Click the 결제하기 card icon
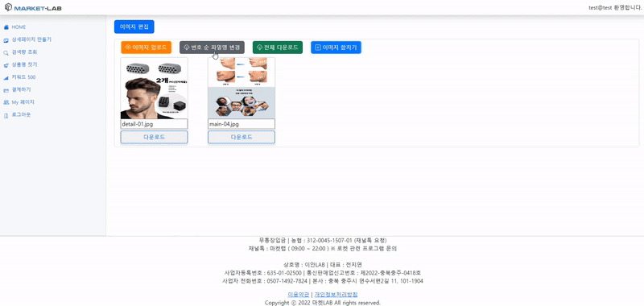This screenshot has width=644, height=306. [x=6, y=90]
